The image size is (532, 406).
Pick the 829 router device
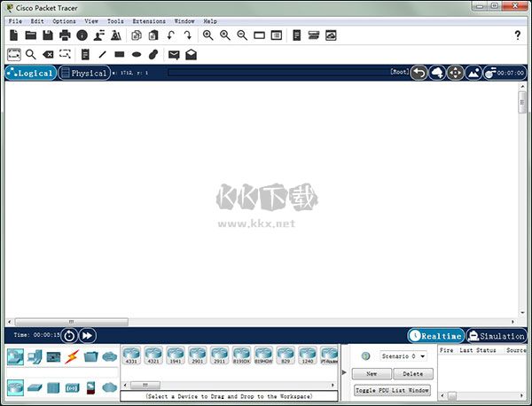(286, 355)
